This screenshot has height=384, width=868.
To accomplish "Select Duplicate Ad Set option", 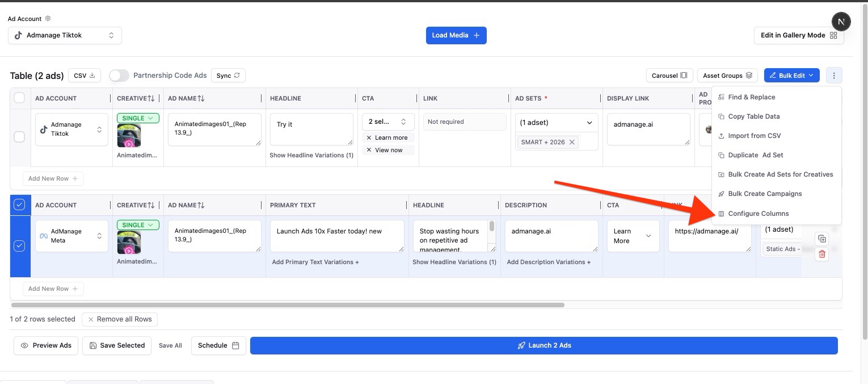I will 777,155.
